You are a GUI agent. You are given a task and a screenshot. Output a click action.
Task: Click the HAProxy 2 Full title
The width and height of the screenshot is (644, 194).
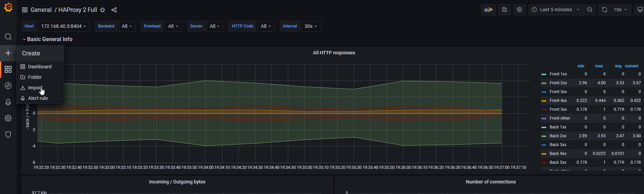[x=78, y=10]
